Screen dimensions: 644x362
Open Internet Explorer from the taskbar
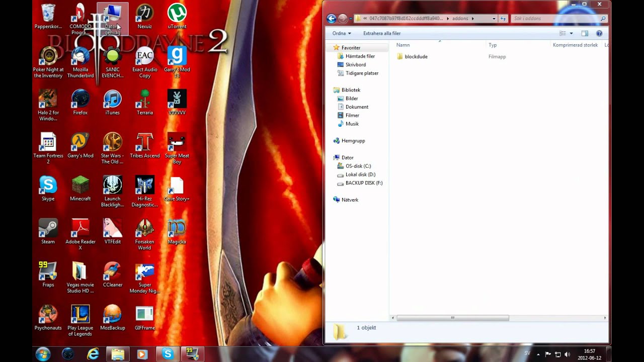pyautogui.click(x=93, y=354)
